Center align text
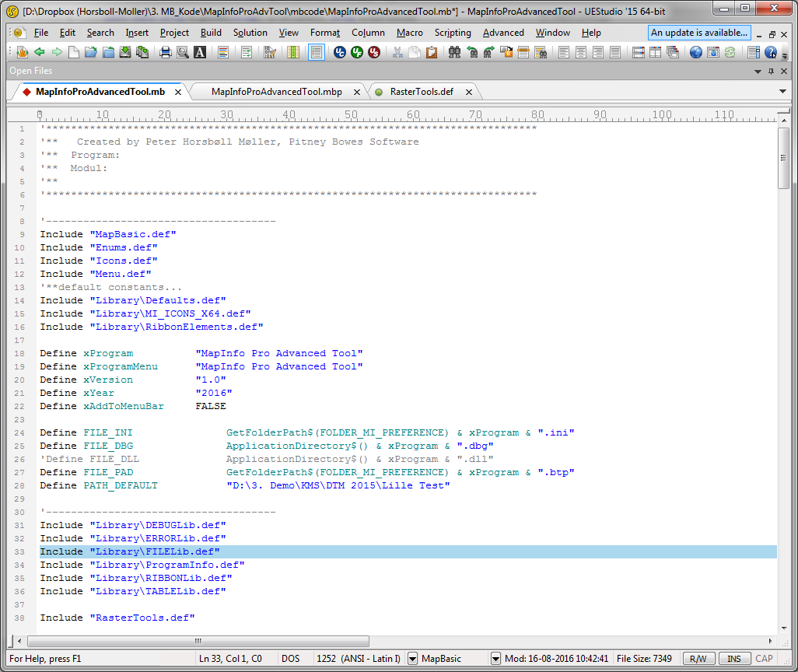This screenshot has width=798, height=672. [581, 52]
